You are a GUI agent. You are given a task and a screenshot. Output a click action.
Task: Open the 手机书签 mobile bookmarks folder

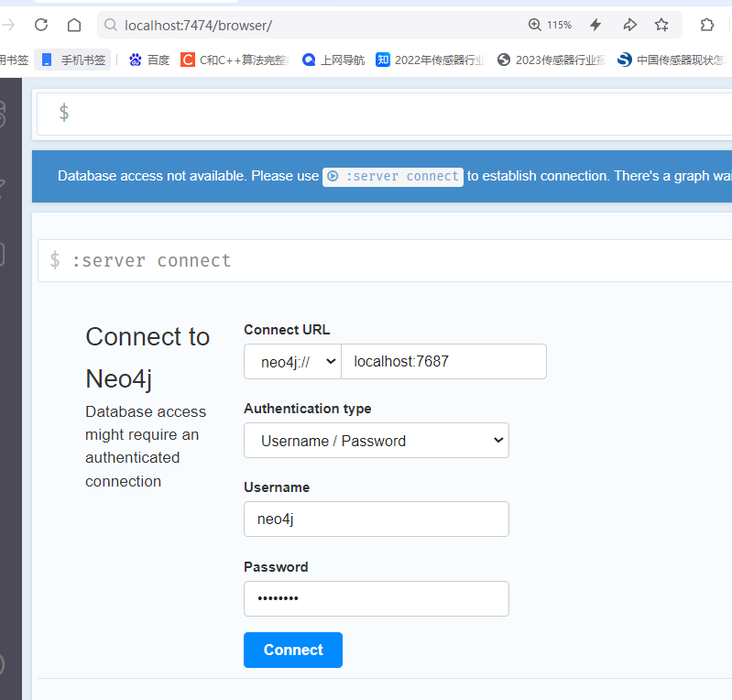(72, 60)
